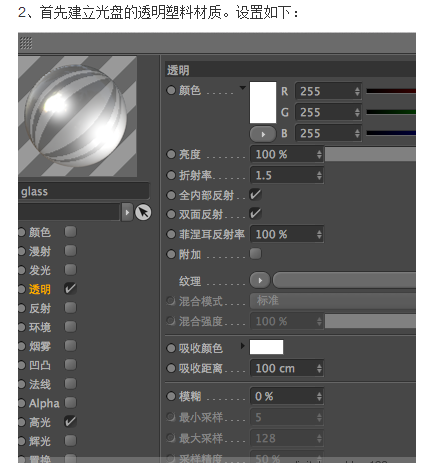Viewport: 431px width, 463px height.
Task: Click the 模糊 stepper arrows
Action: click(319, 396)
